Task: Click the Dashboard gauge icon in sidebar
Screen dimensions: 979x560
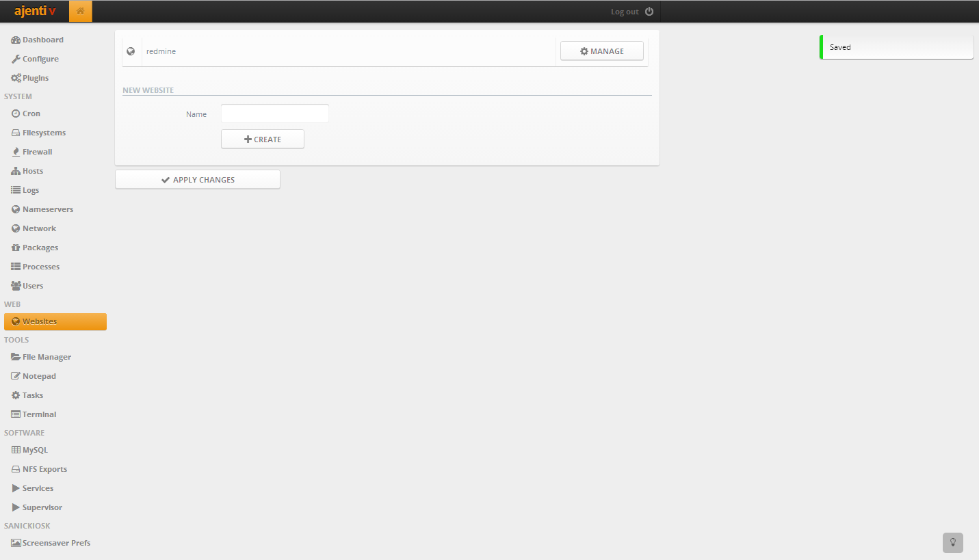Action: pos(16,40)
